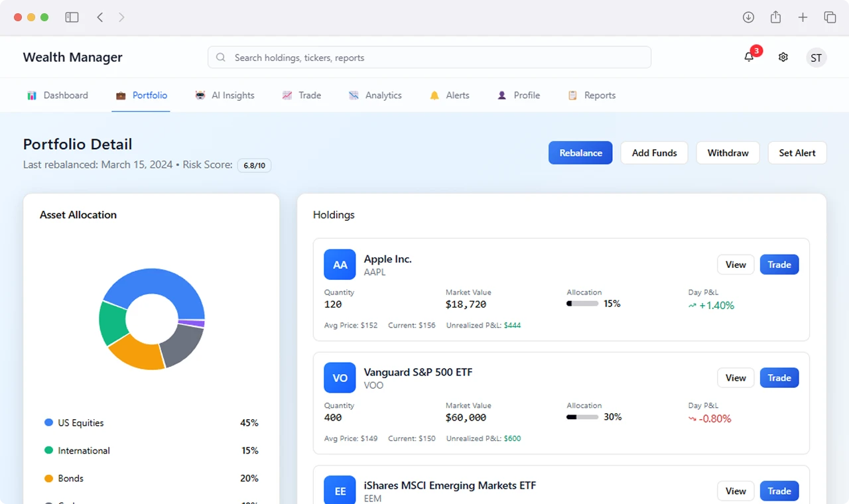Go back with browser back arrow
The image size is (849, 504).
click(100, 17)
